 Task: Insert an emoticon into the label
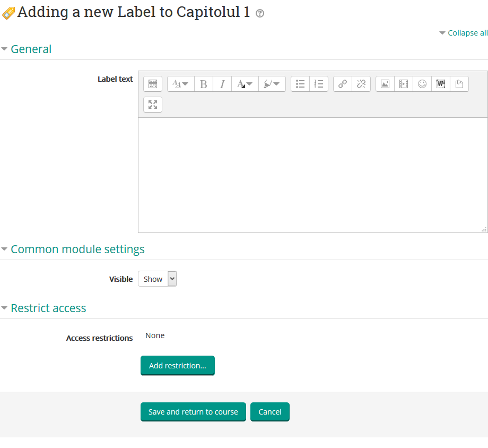(422, 83)
